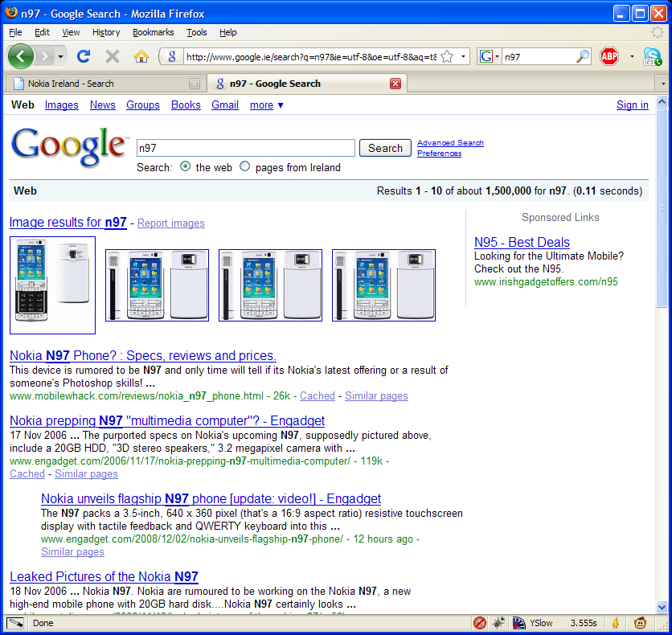Reload the current page
This screenshot has height=635, width=672.
(84, 56)
